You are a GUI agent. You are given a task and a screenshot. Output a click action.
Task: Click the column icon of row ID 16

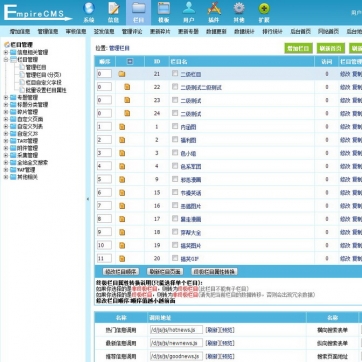(122, 206)
